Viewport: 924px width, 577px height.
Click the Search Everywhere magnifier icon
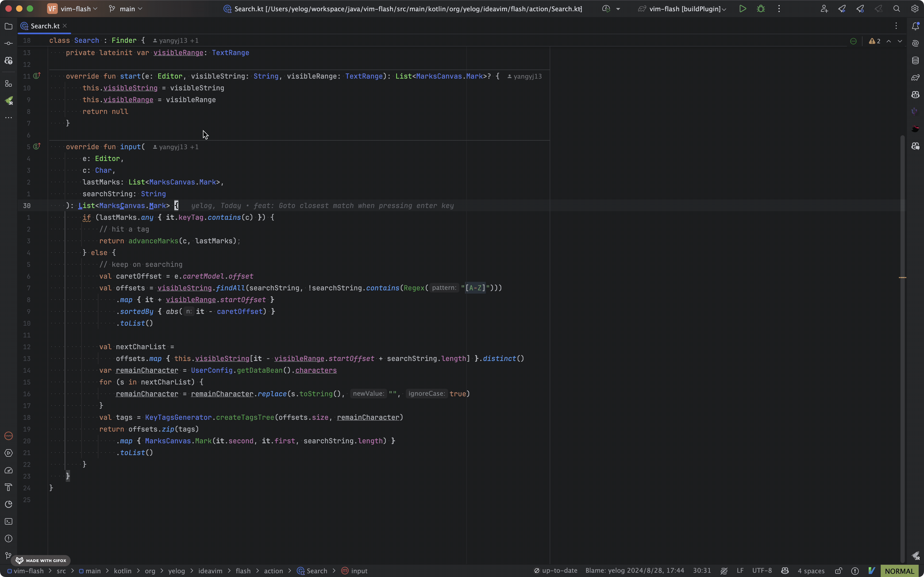point(896,9)
